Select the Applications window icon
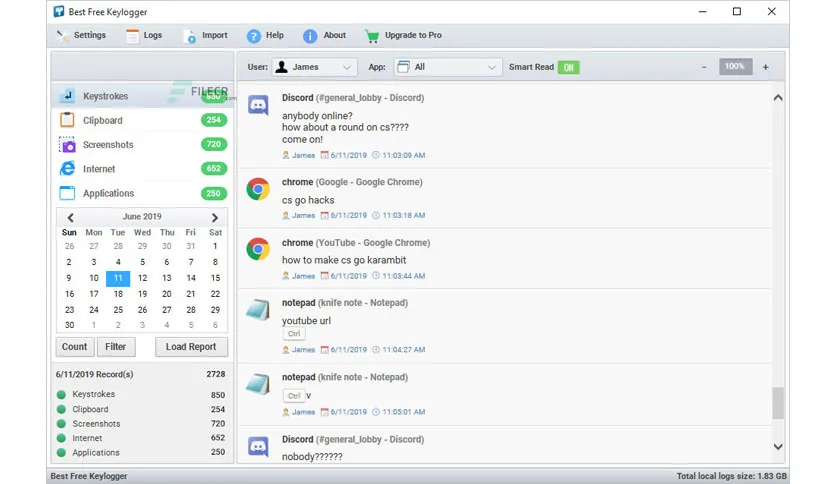Screen dimensions: 836x484 67,193
